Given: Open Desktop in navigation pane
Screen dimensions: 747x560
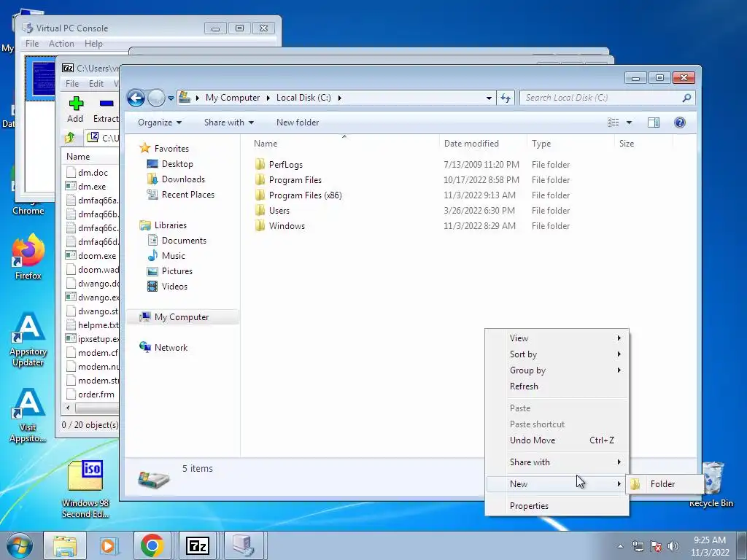Looking at the screenshot, I should (x=177, y=164).
